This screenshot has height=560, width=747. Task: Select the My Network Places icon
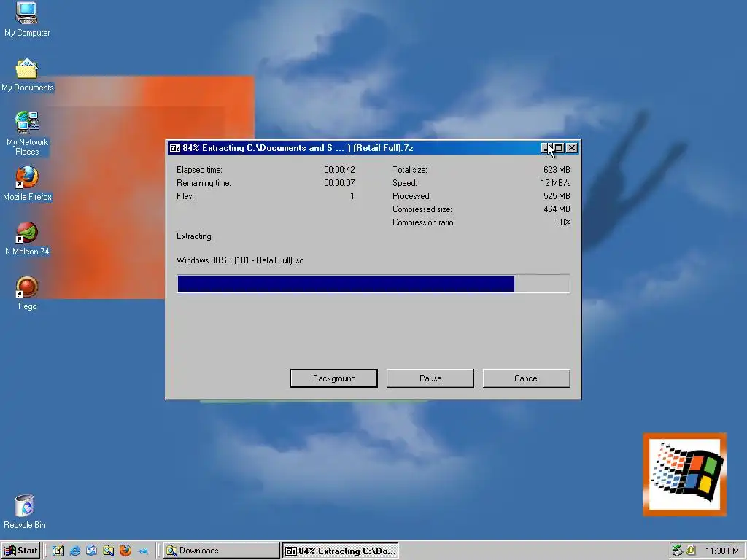point(27,133)
